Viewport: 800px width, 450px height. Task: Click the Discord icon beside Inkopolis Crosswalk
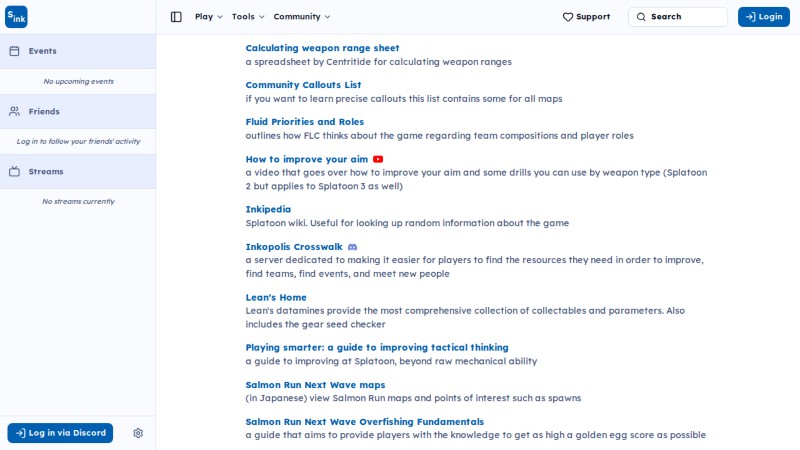pyautogui.click(x=353, y=247)
